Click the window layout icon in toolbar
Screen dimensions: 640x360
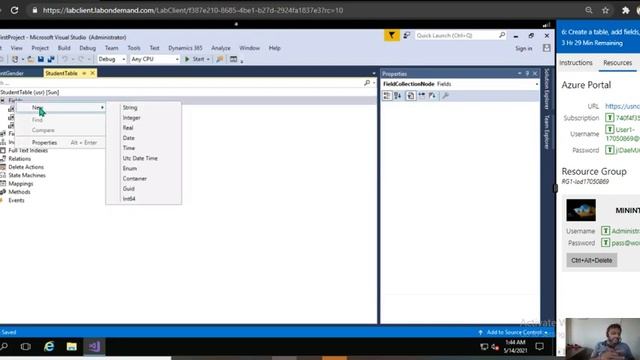coord(233,59)
